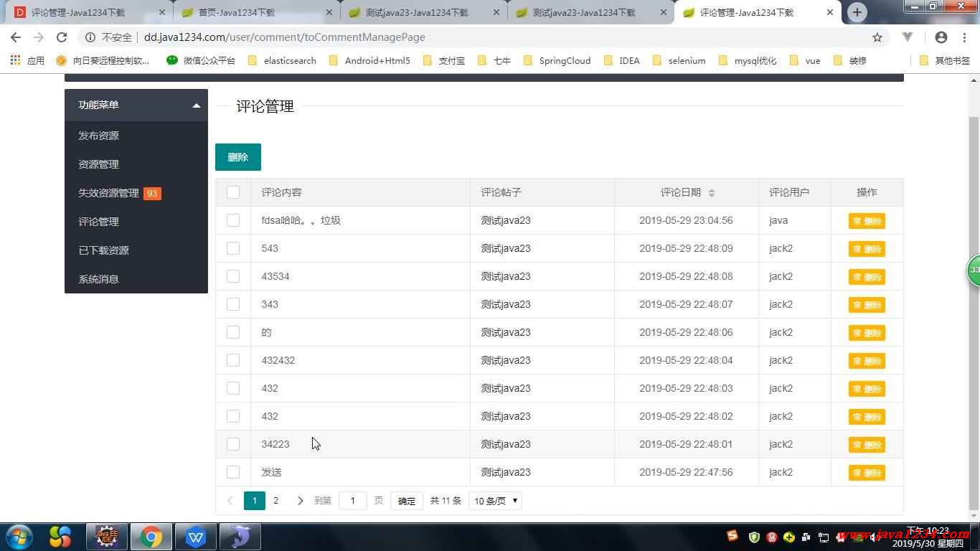Click the page vertical scrollbar
The width and height of the screenshot is (980, 551).
(974, 312)
